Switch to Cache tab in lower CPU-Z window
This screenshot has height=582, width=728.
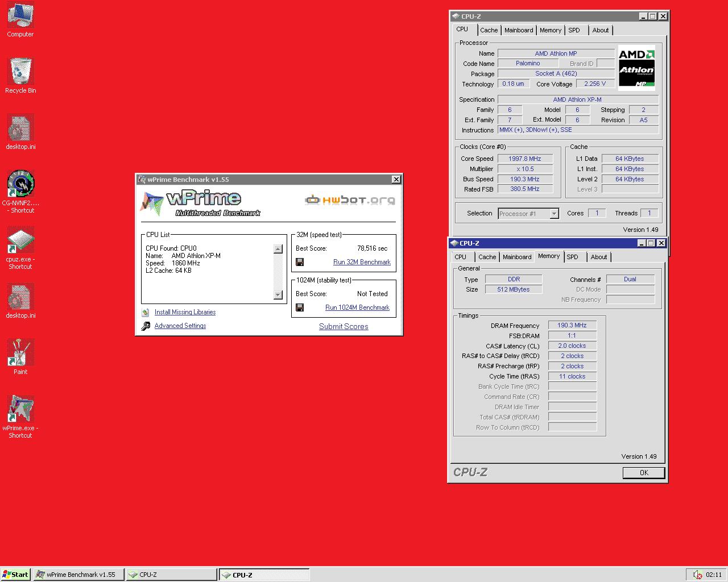pos(487,257)
